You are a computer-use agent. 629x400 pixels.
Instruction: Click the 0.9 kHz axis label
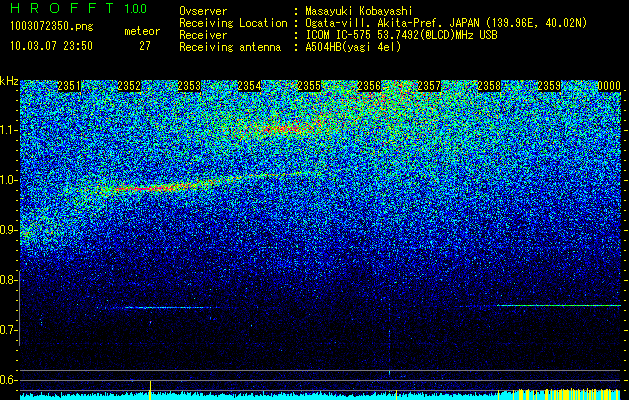coord(8,230)
